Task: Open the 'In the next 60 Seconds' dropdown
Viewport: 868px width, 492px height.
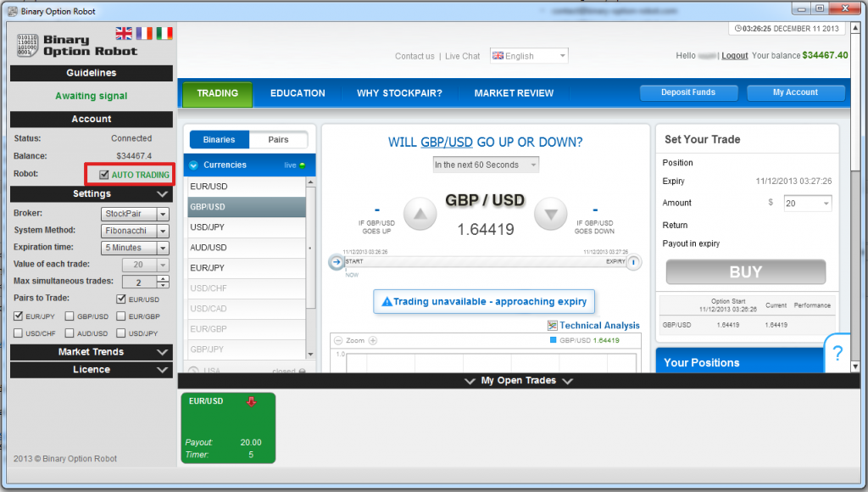Action: (486, 165)
